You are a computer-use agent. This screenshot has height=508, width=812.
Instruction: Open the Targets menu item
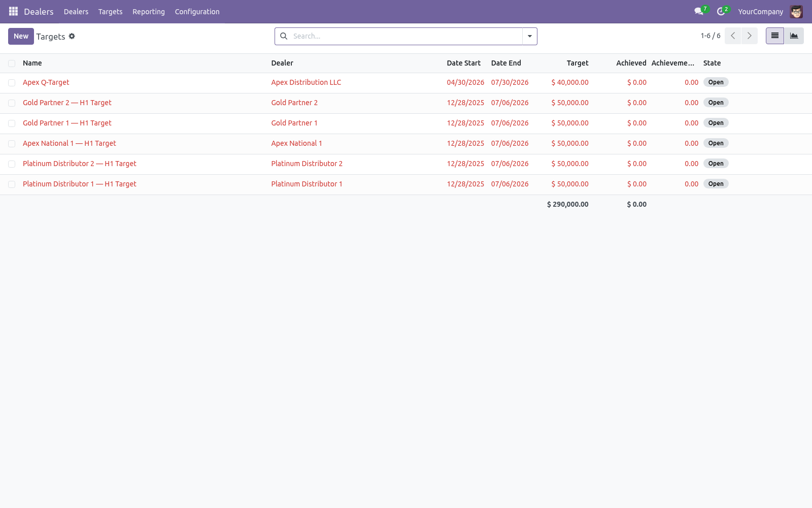pos(110,12)
